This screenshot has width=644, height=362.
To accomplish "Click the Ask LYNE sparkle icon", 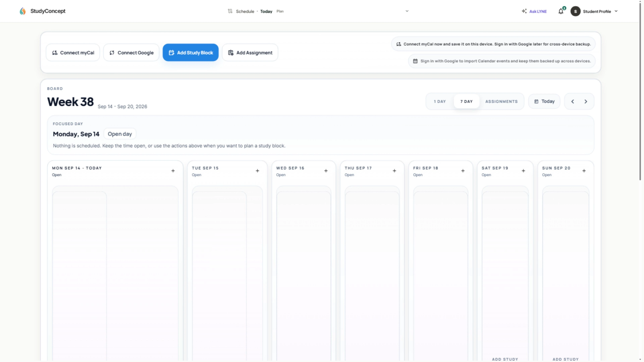I will click(524, 11).
